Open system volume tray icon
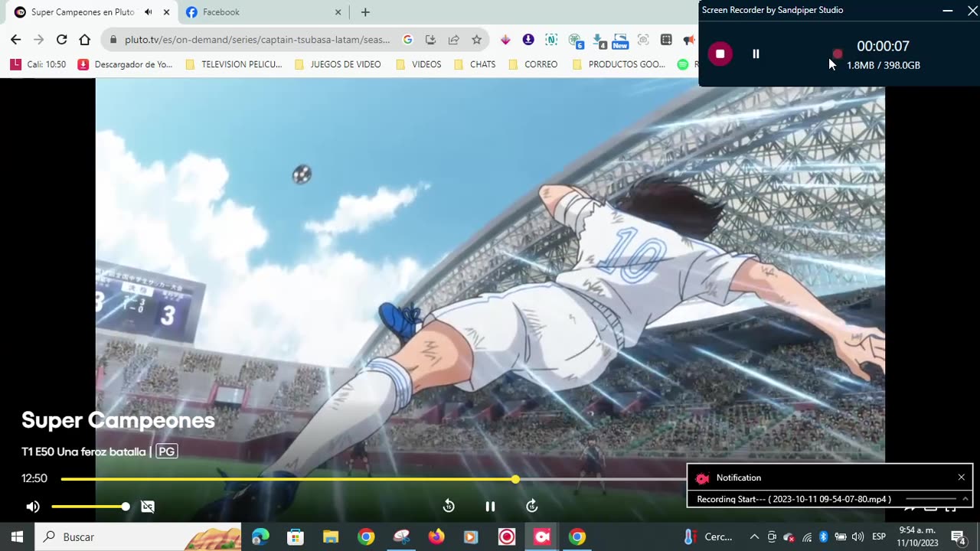The image size is (980, 551). pos(857,537)
